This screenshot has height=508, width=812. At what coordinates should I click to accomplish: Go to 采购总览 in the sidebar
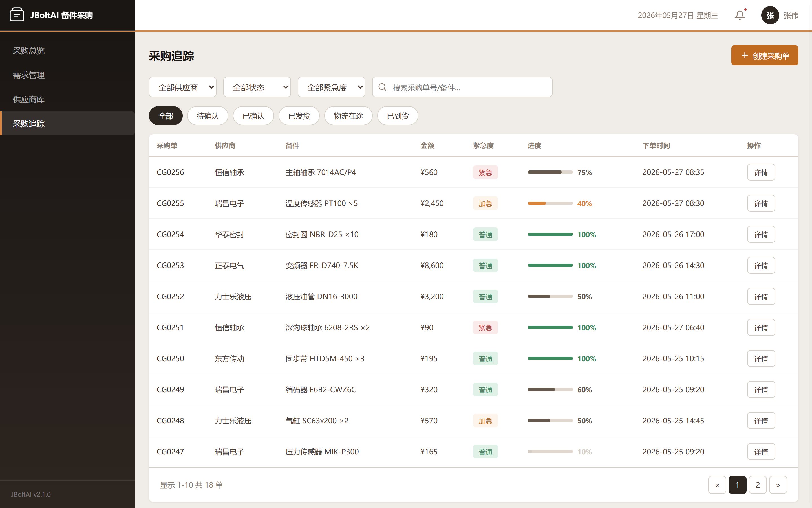[x=67, y=51]
